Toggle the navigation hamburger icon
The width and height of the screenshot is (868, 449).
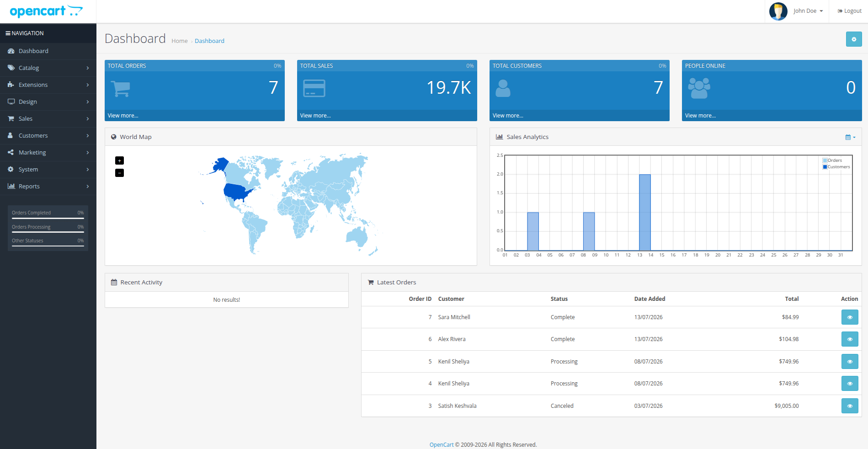pos(8,33)
